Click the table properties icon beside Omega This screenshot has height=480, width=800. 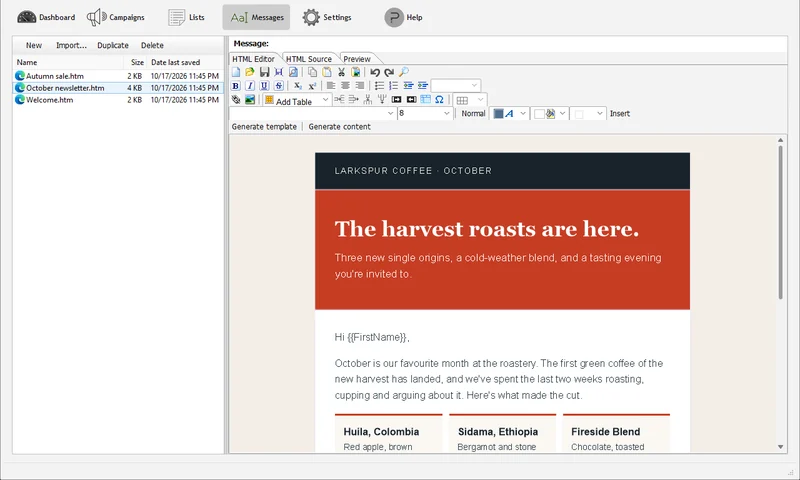(x=426, y=99)
